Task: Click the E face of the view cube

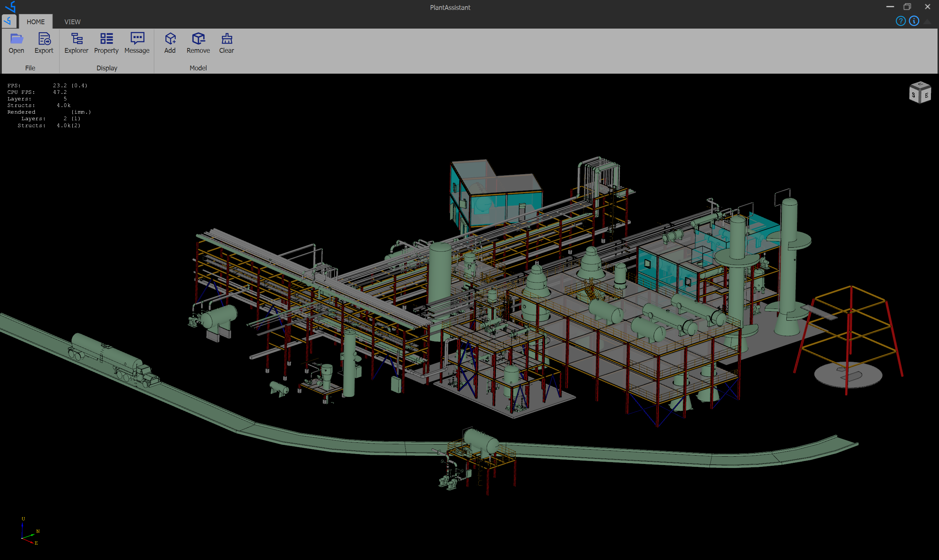Action: [926, 96]
